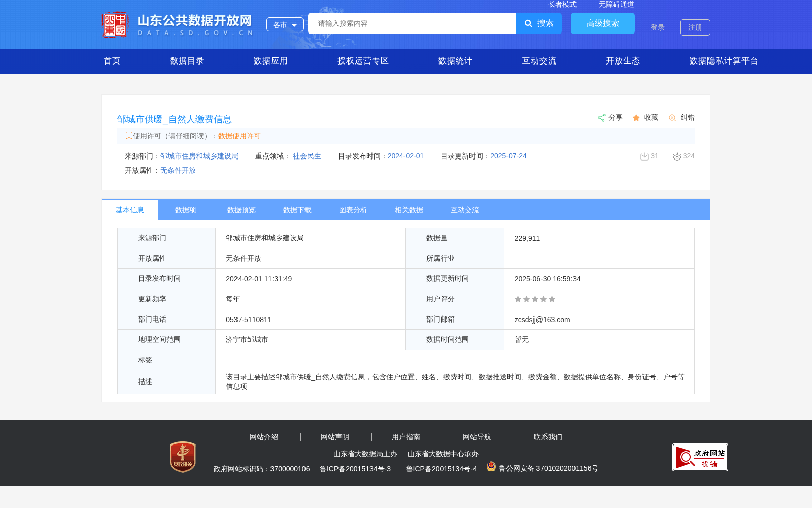
Task: Open 网站声明 in the footer
Action: (x=335, y=437)
